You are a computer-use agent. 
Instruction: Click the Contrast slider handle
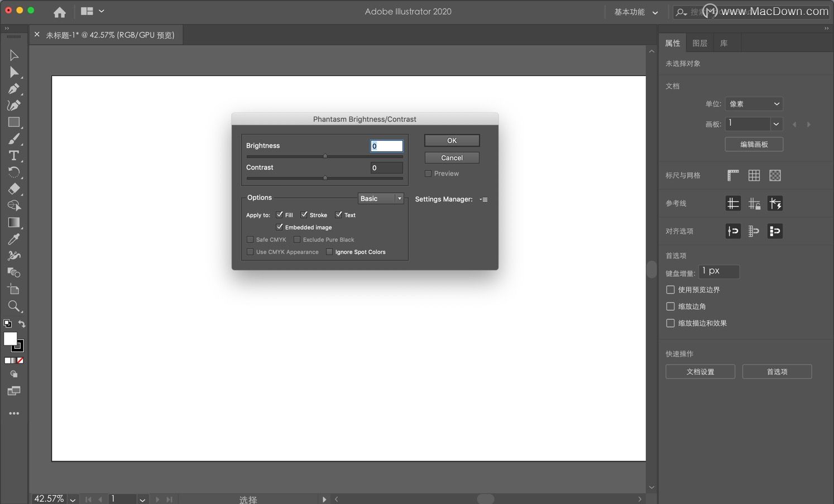[325, 178]
